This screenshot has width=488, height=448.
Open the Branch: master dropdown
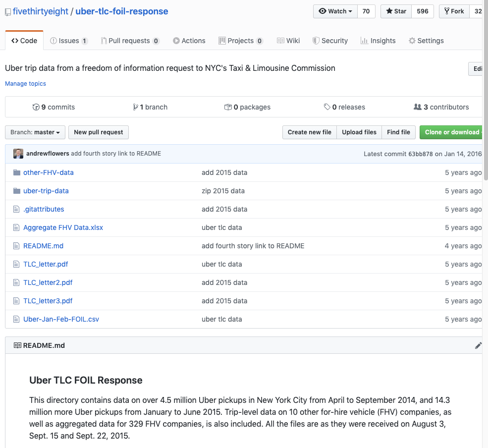click(35, 132)
